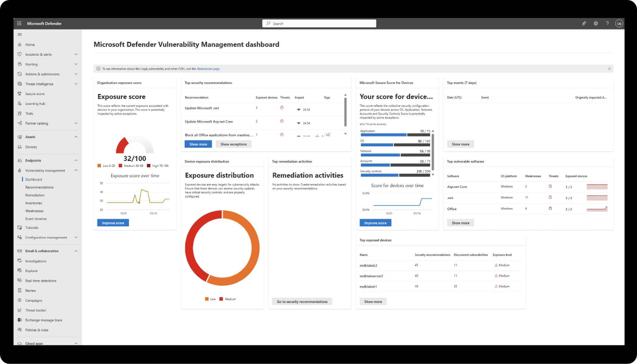
Task: Click Improve score under Exposure score
Action: [x=112, y=223]
